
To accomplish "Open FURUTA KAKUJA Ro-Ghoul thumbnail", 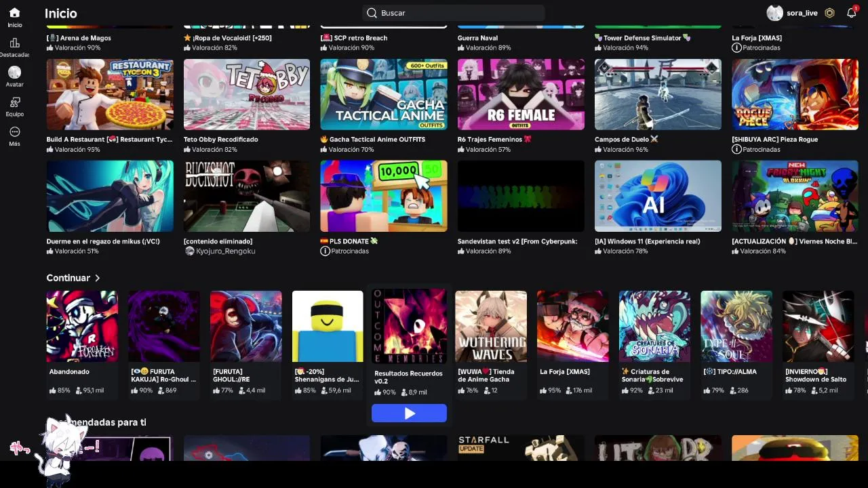I will point(164,327).
